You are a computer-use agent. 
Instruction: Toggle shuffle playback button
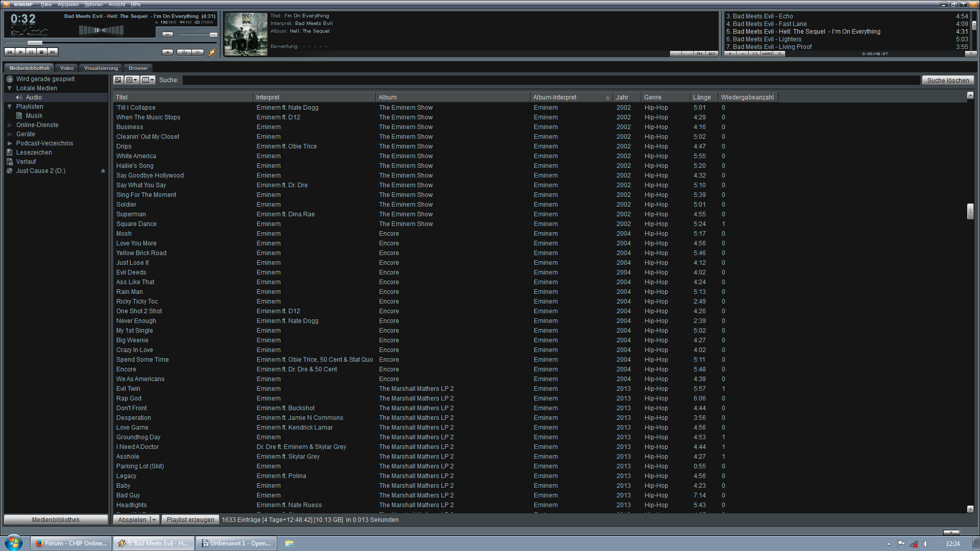click(184, 52)
